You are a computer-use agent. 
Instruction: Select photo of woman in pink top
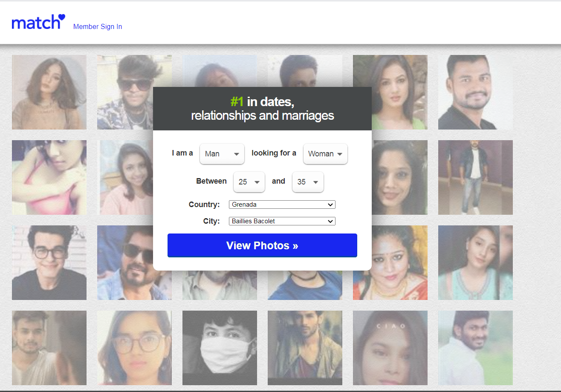[49, 177]
